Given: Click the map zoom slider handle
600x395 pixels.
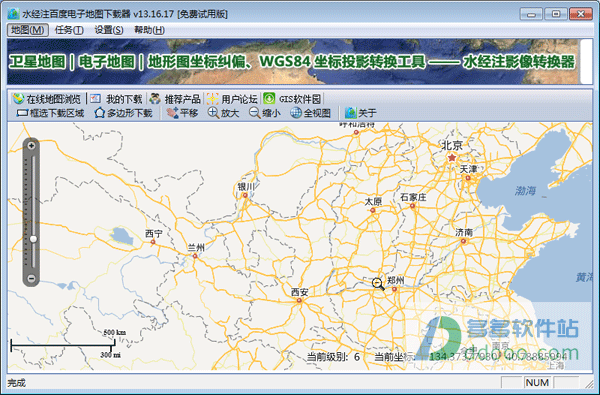Looking at the screenshot, I should click(x=33, y=239).
